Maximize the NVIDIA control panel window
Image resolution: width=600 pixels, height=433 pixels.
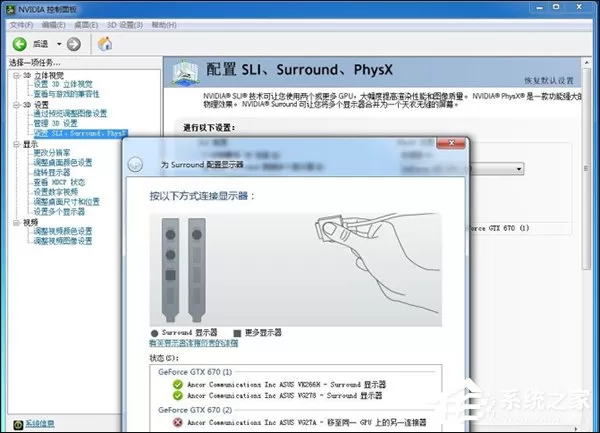557,7
